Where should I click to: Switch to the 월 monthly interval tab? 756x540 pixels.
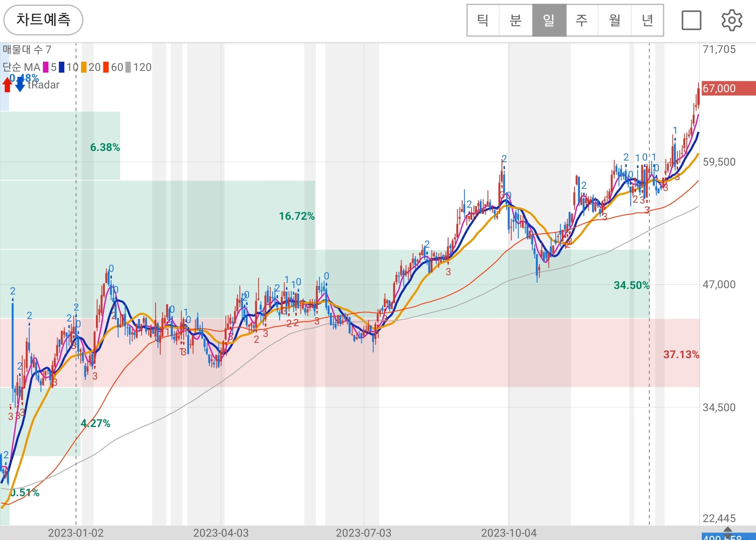pyautogui.click(x=615, y=20)
